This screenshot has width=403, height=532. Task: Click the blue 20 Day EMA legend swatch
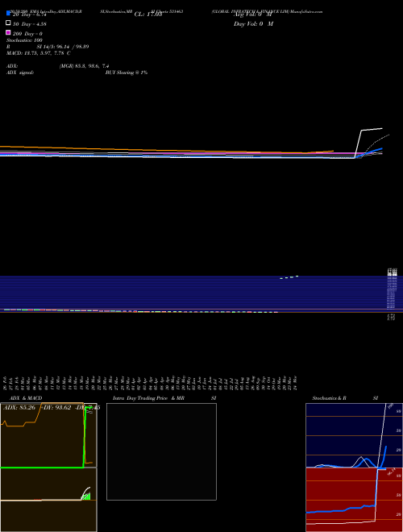[8, 14]
